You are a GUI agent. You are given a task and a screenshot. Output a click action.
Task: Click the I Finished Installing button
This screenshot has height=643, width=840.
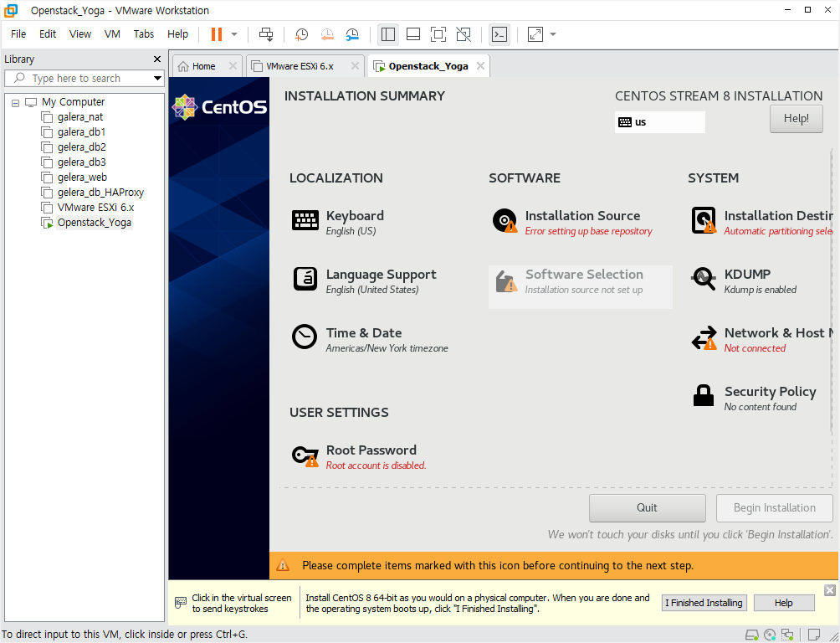point(704,603)
